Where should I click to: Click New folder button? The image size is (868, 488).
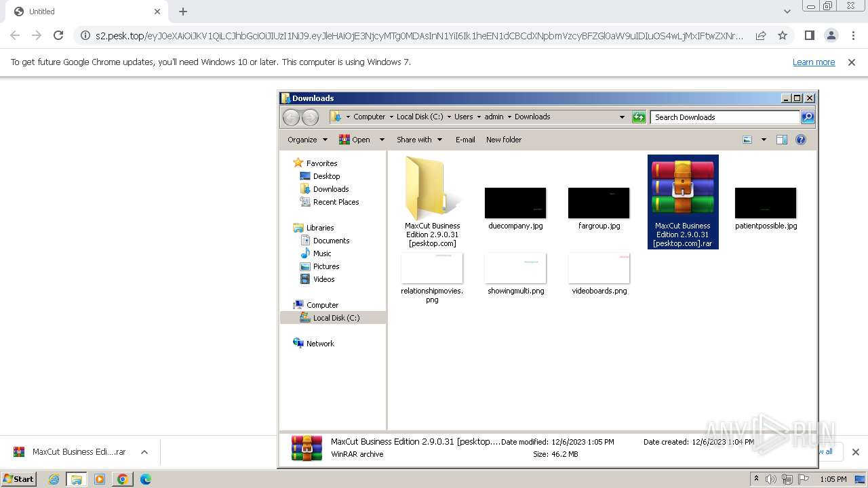[x=504, y=140]
